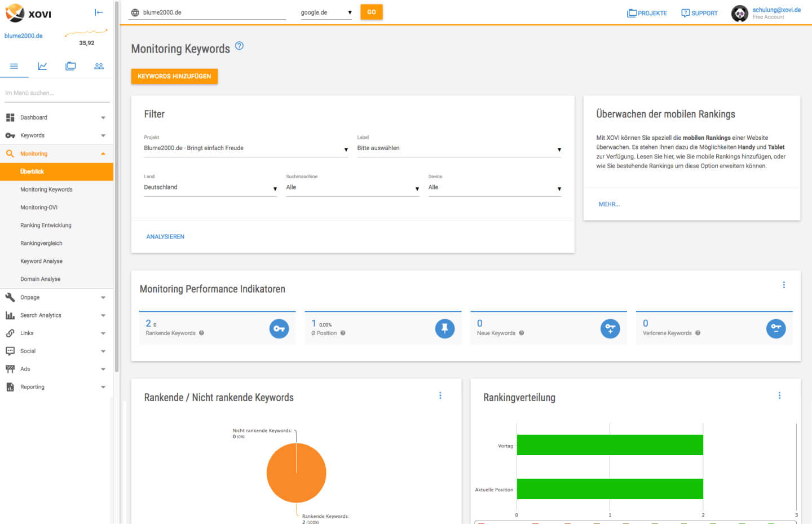Click the 'Im Menü suchen' search field

(x=57, y=93)
